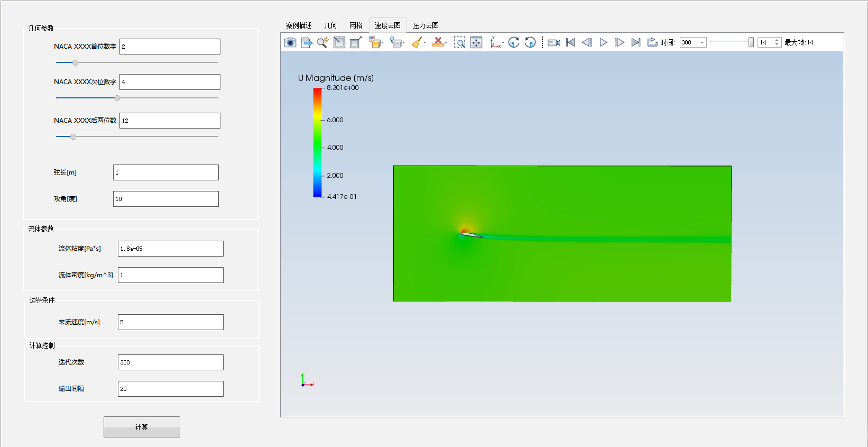This screenshot has height=447, width=868.
Task: Click the video camera record icon
Action: pos(553,42)
